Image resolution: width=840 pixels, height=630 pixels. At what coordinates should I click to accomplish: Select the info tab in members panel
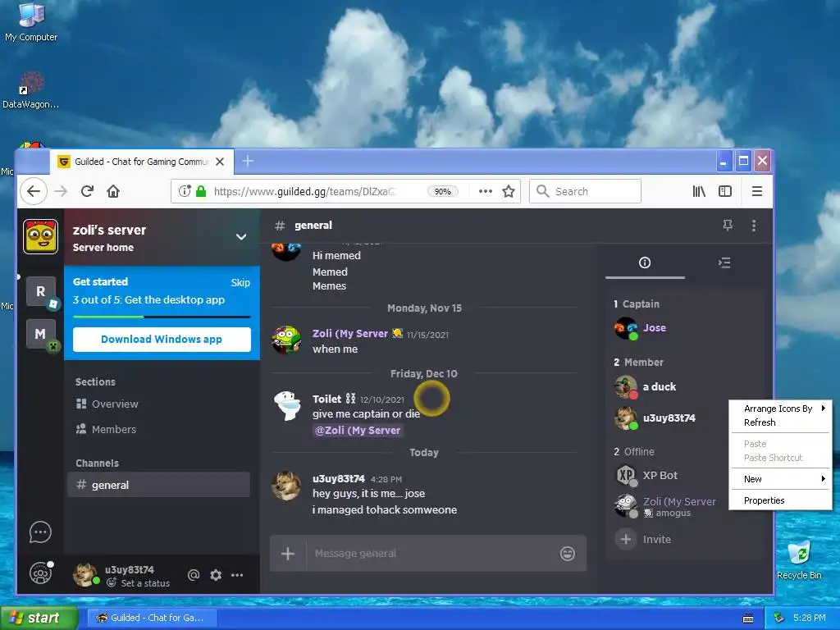tap(645, 262)
